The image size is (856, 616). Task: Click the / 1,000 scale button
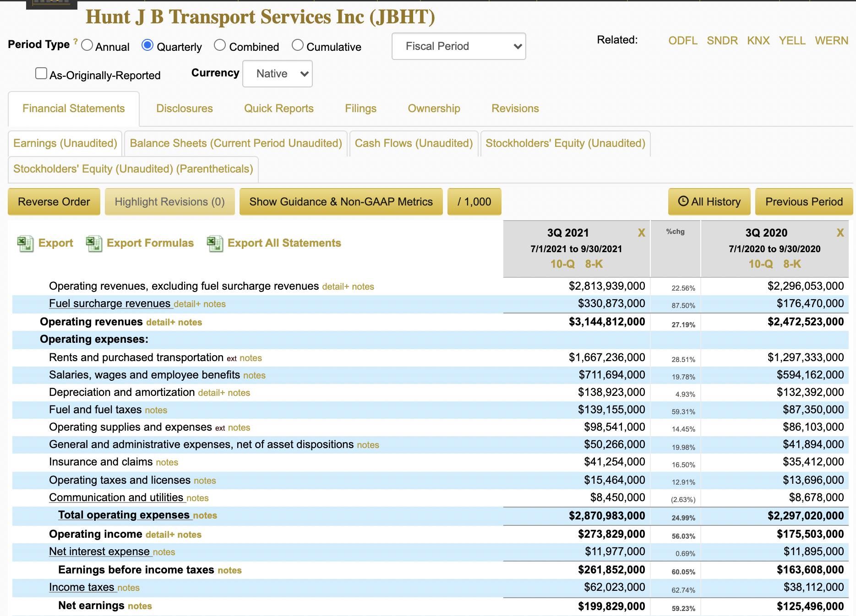pyautogui.click(x=474, y=202)
